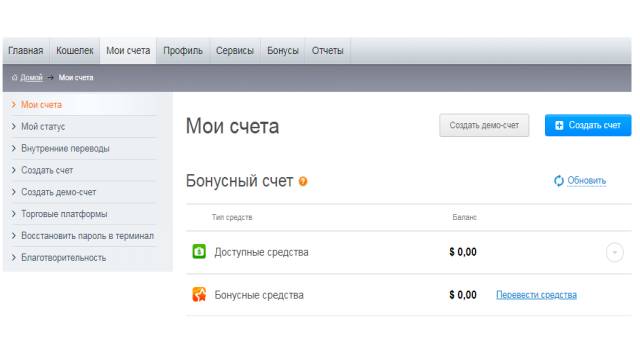Select Восстановить пароль в терминал sidebar item
This screenshot has width=640, height=360.
[x=87, y=236]
